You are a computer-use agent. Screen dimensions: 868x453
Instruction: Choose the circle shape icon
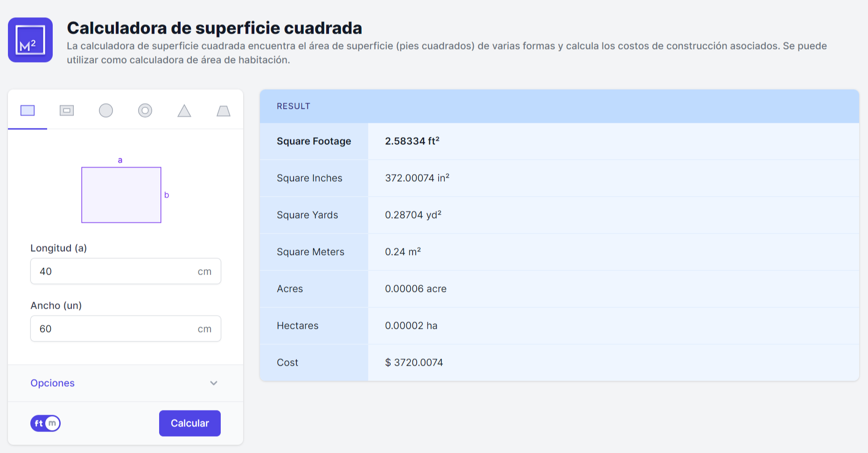pyautogui.click(x=106, y=111)
